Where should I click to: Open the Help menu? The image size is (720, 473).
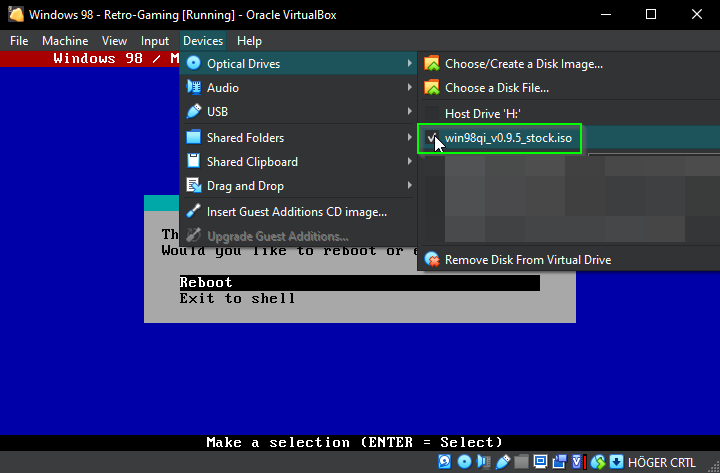point(249,41)
